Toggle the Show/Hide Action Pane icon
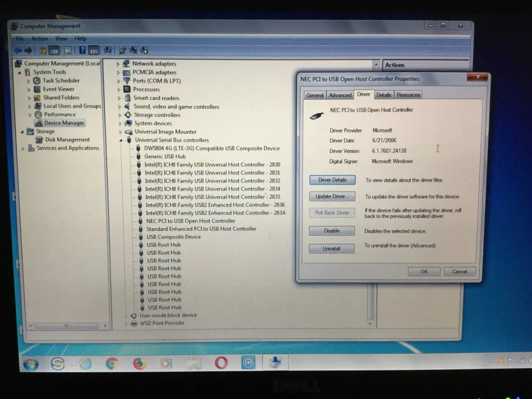This screenshot has width=532, height=399. pos(94,51)
